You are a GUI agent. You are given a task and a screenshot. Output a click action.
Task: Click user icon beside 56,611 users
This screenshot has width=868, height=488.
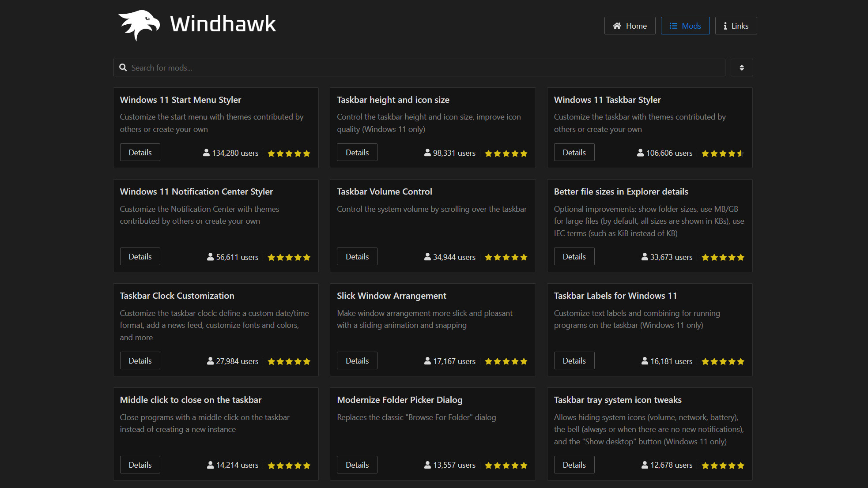coord(210,257)
